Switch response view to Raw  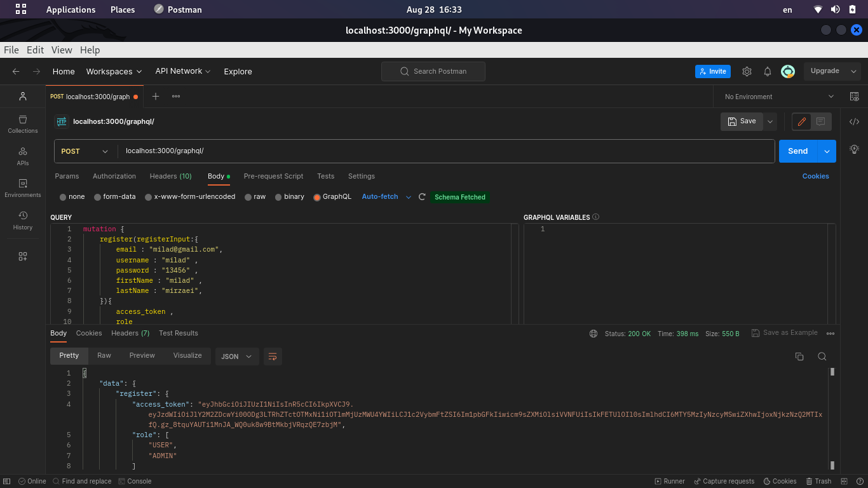(x=104, y=356)
